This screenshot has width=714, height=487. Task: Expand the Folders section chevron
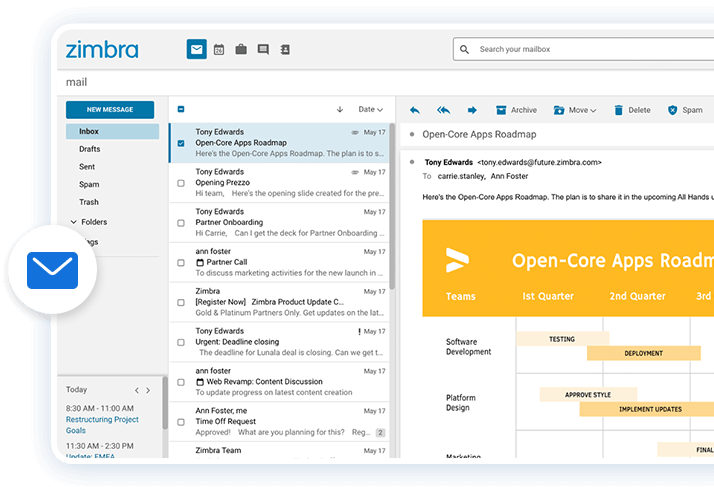point(73,222)
